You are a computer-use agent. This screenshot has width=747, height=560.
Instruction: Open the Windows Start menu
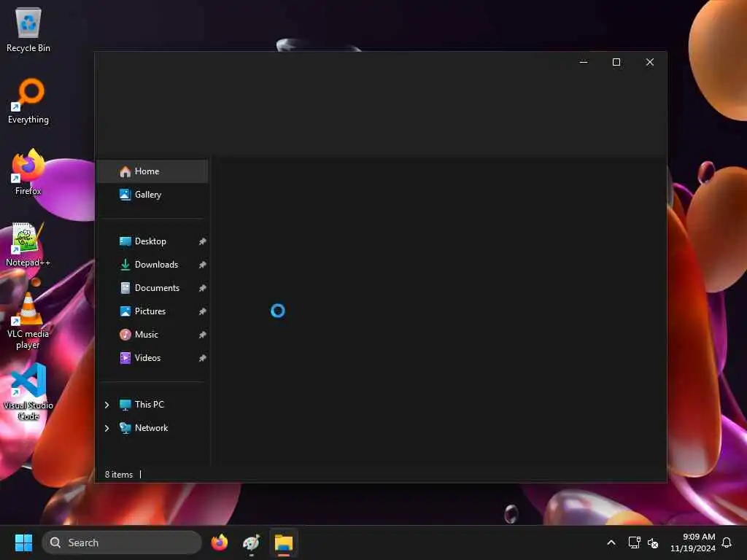click(x=23, y=542)
